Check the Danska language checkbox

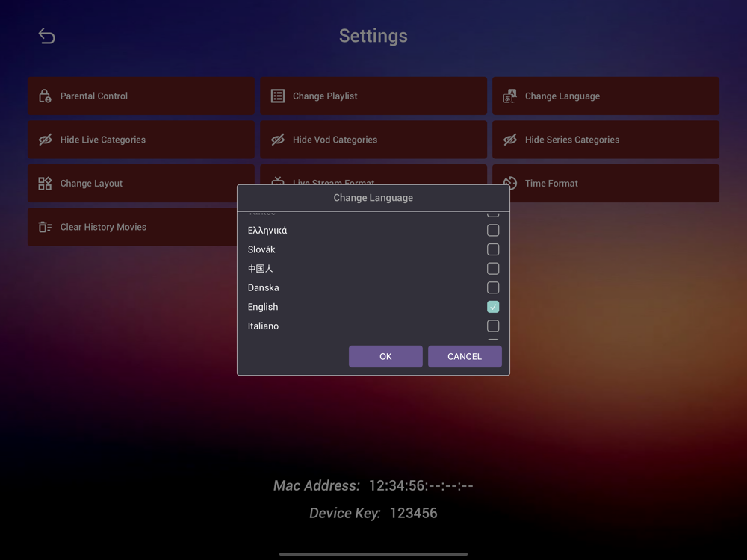tap(493, 287)
